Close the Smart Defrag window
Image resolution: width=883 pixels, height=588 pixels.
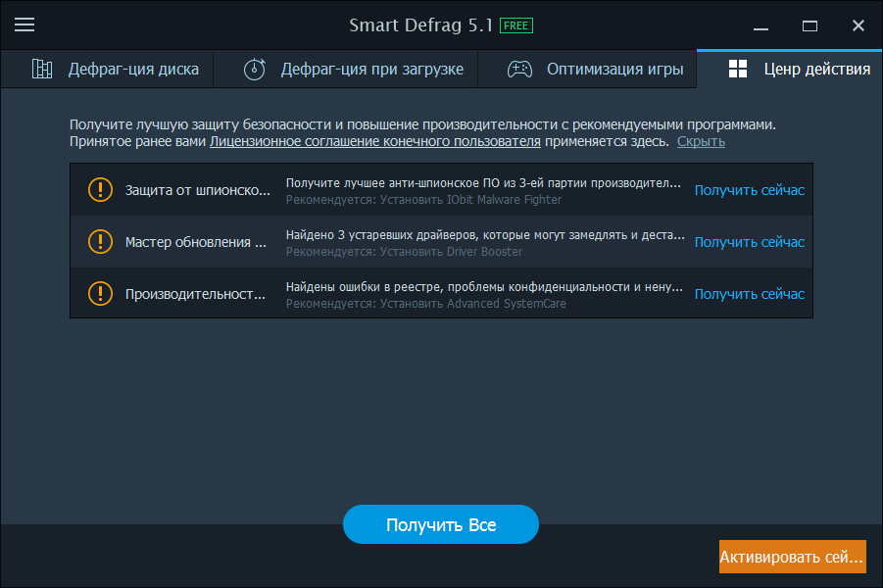click(x=858, y=25)
